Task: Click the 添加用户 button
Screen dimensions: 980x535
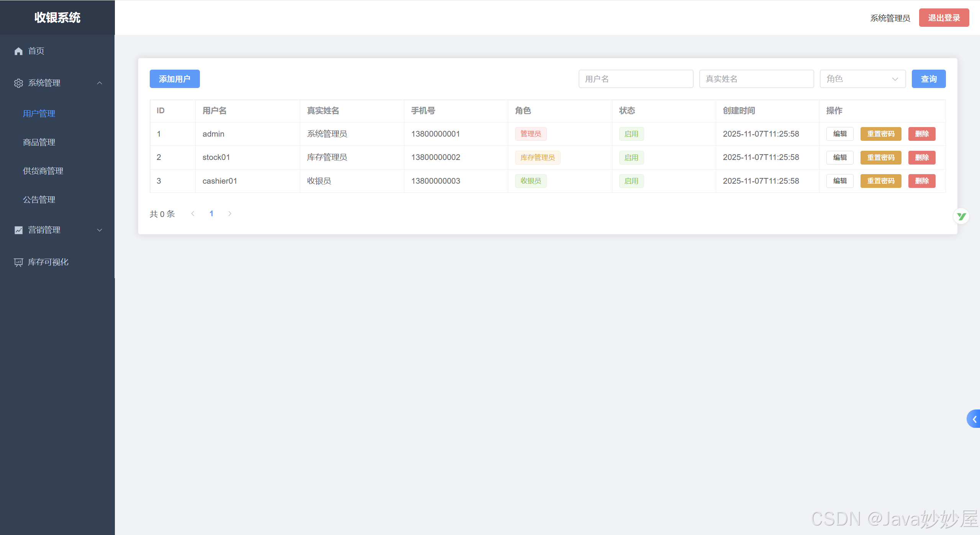Action: (x=175, y=79)
